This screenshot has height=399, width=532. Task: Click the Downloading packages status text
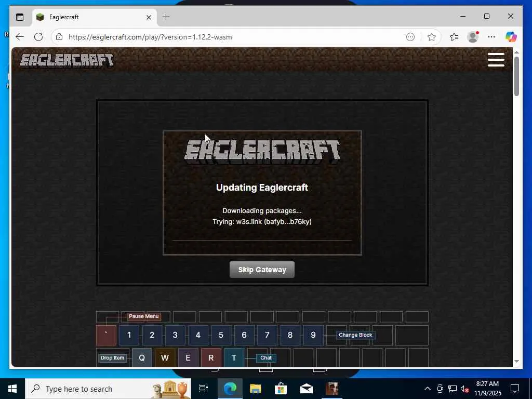262,211
